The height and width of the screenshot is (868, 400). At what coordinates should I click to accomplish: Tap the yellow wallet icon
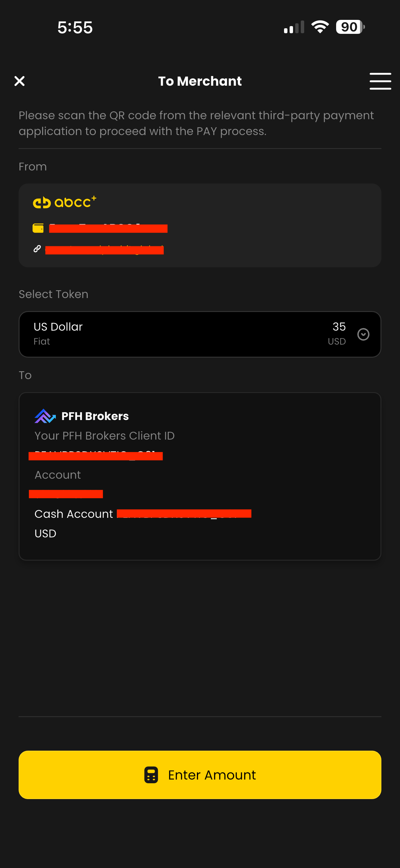point(38,228)
